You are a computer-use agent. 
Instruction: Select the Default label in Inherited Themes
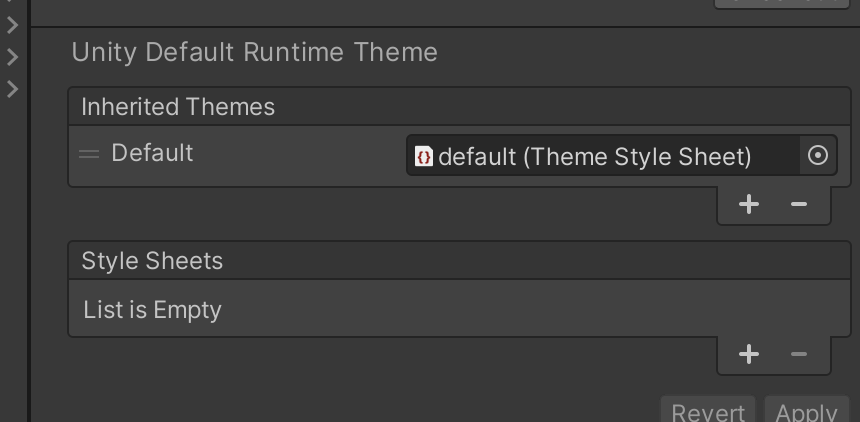[152, 153]
